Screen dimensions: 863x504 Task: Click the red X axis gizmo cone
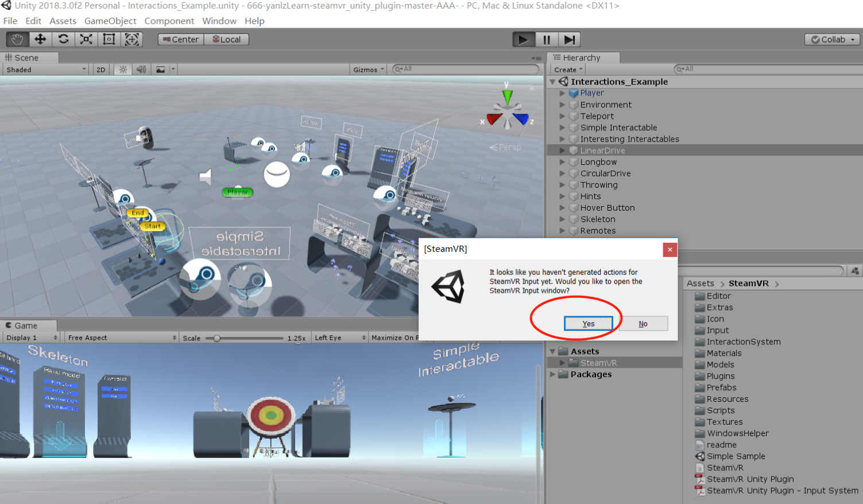tap(494, 119)
